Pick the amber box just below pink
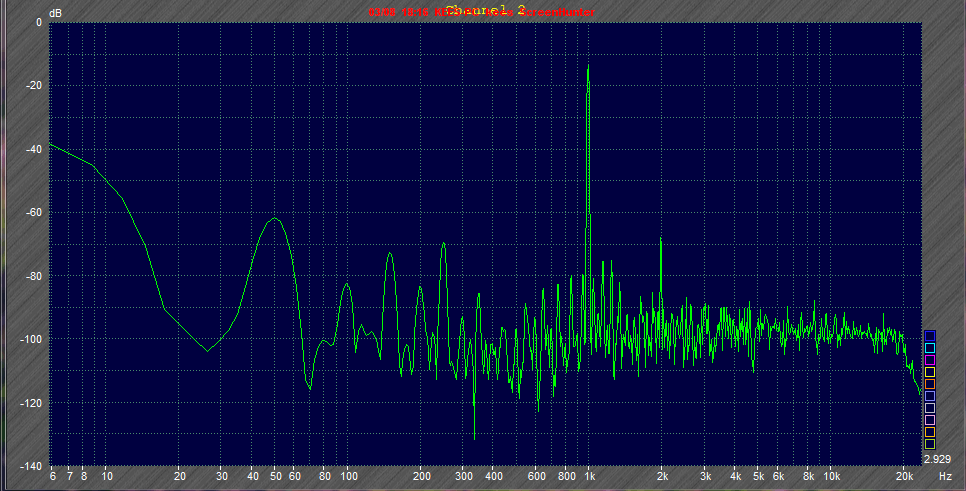966x491 pixels. pos(930,432)
